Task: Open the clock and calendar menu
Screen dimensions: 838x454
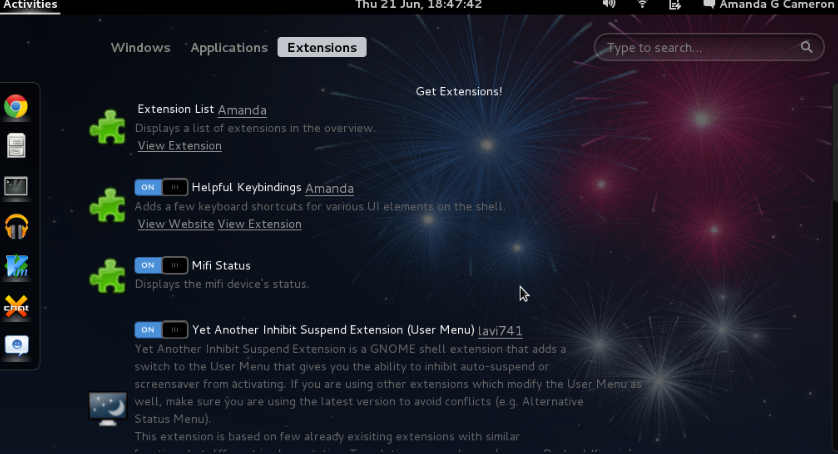Action: click(418, 5)
